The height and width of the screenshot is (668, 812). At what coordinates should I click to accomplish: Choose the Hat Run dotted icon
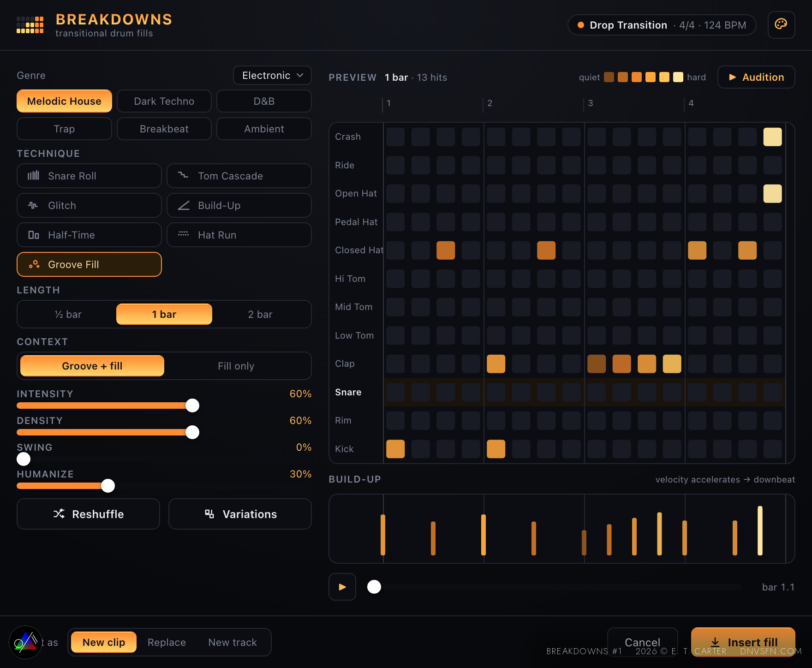pyautogui.click(x=183, y=234)
